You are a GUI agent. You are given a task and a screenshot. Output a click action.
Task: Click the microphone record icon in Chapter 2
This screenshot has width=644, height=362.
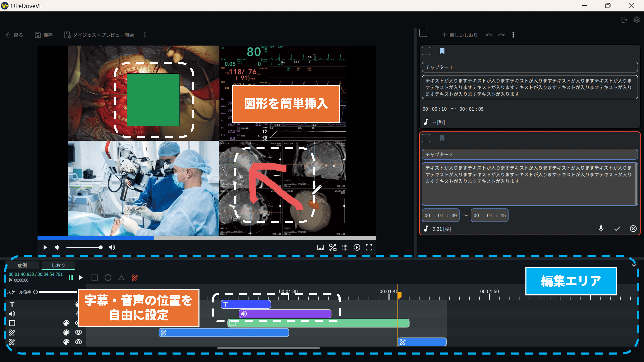coord(601,228)
